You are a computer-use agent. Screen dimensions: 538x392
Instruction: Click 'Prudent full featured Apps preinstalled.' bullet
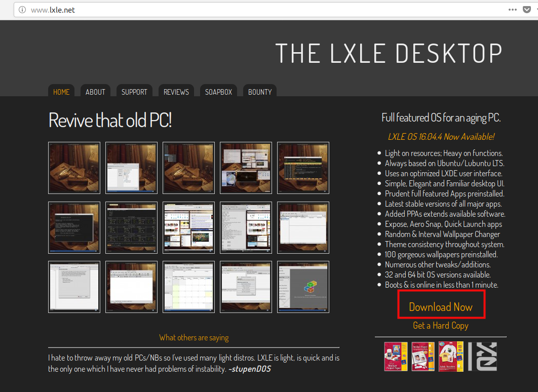tap(444, 193)
